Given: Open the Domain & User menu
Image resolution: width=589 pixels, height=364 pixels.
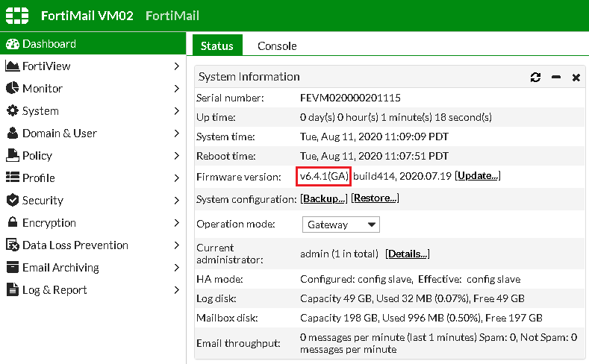Looking at the screenshot, I should point(93,134).
